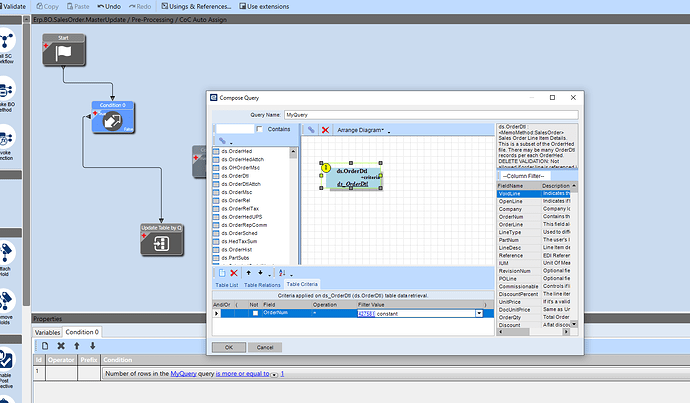Delete selected table with red X in diagram toolbar
The height and width of the screenshot is (403, 690).
[325, 130]
